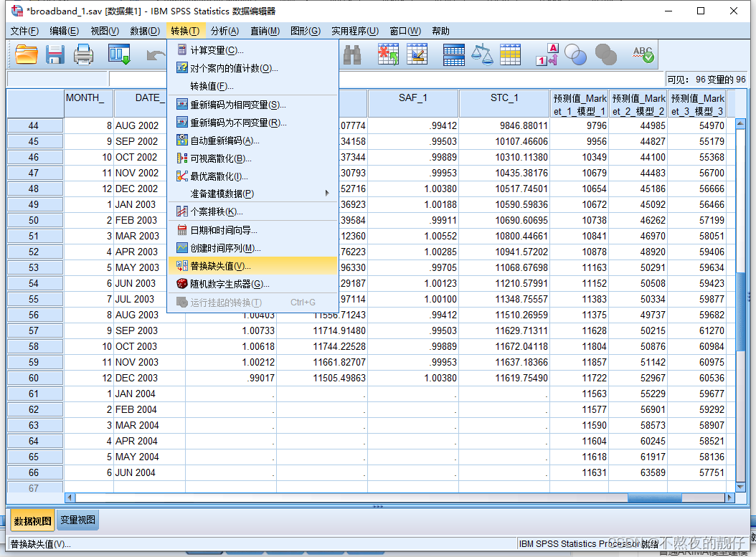The width and height of the screenshot is (756, 557).
Task: Choose 创建时间序列(M) menu item
Action: pos(252,247)
